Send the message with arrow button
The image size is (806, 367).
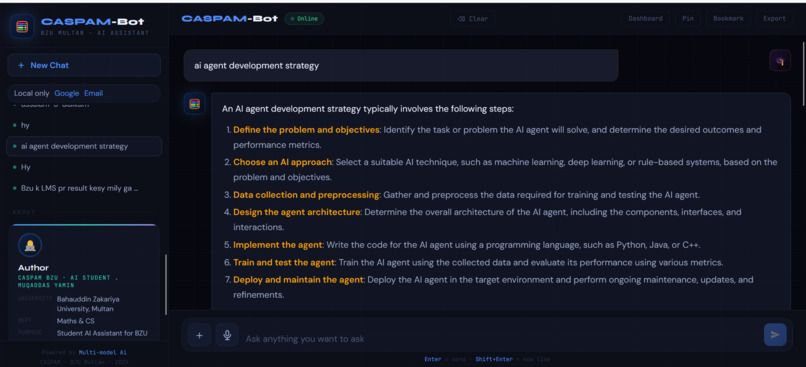tap(775, 335)
